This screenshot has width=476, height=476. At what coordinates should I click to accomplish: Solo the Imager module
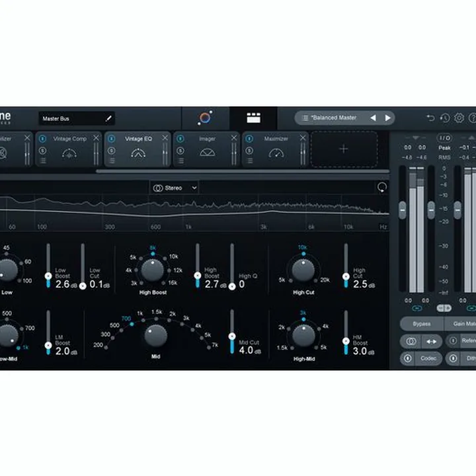[180, 151]
